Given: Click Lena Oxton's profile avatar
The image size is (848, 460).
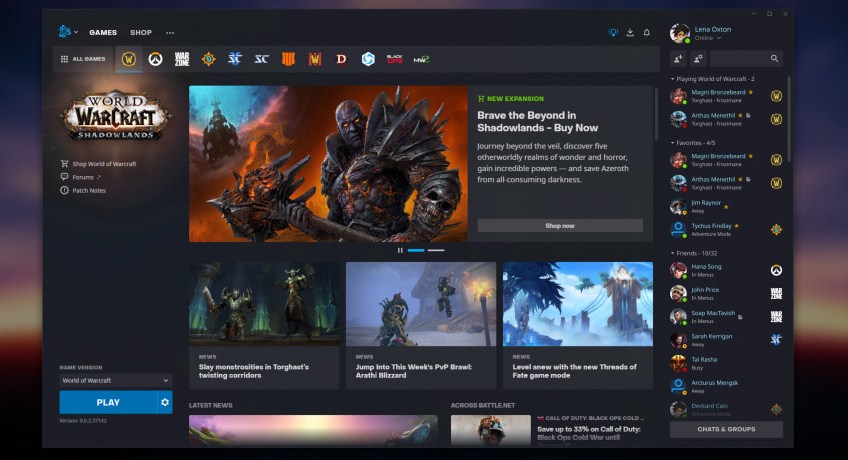Looking at the screenshot, I should [x=679, y=33].
